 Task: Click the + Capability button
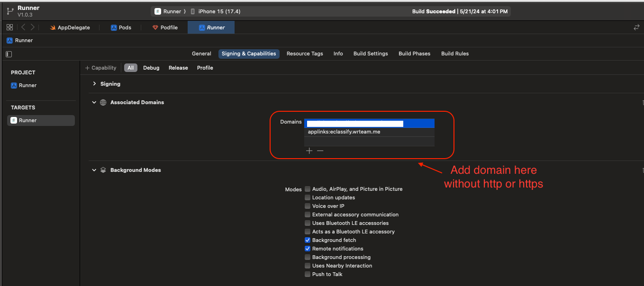[x=100, y=68]
